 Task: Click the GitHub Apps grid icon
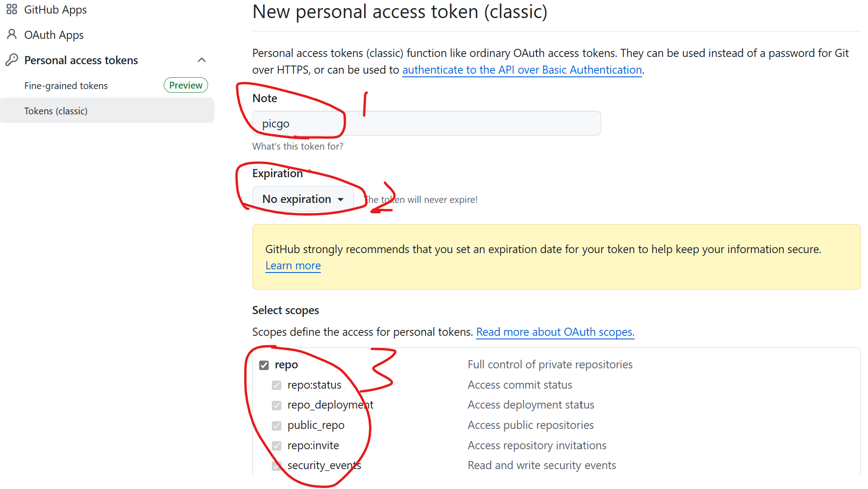(12, 9)
